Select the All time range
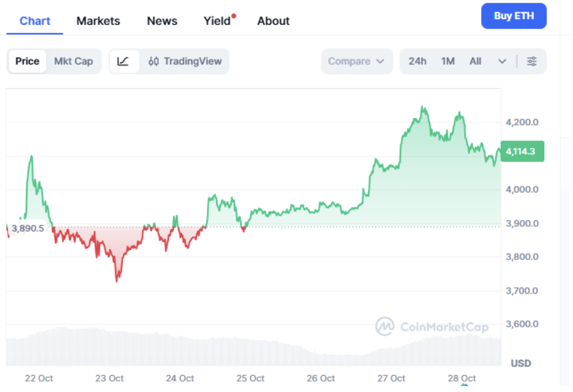This screenshot has height=392, width=573. 475,61
